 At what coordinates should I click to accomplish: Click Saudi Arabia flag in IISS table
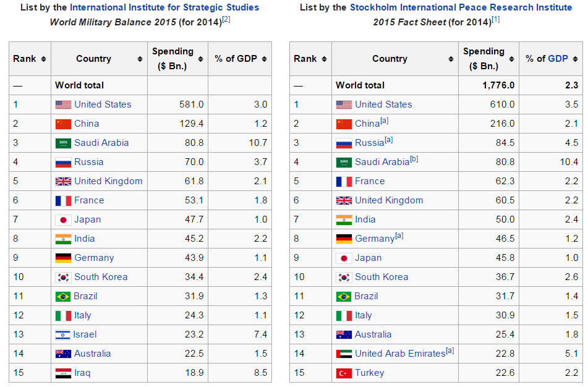coord(63,143)
